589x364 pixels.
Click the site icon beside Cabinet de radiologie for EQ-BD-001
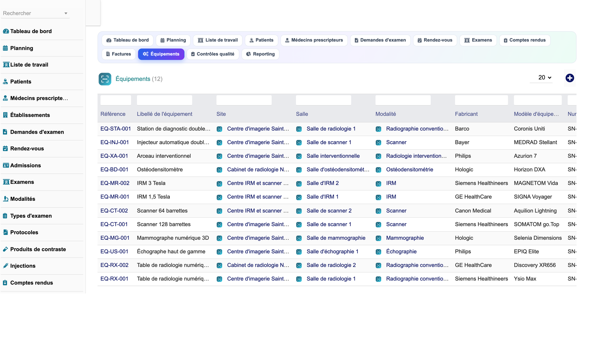[x=219, y=170]
